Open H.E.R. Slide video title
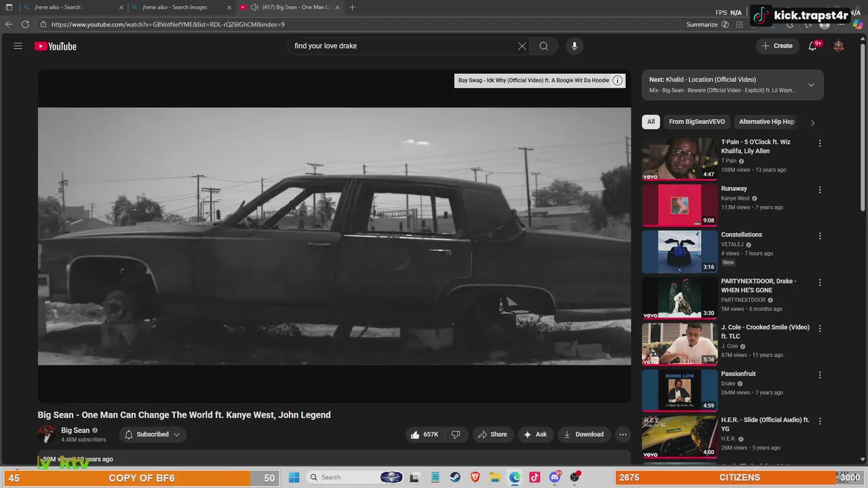Image resolution: width=868 pixels, height=488 pixels. 765,424
